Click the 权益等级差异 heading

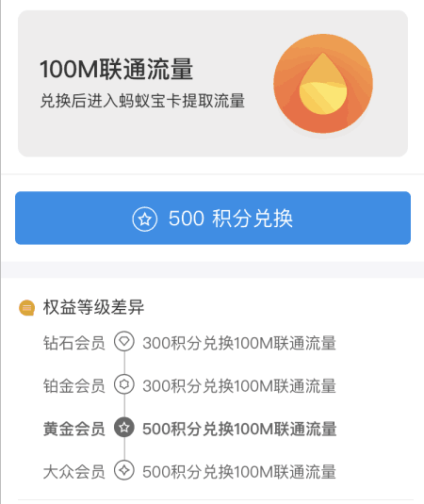pos(93,307)
